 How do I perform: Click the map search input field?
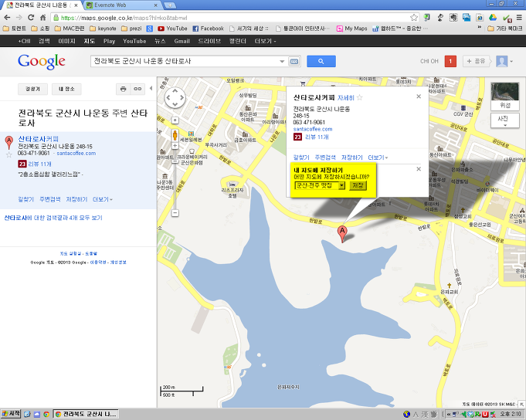click(x=186, y=61)
